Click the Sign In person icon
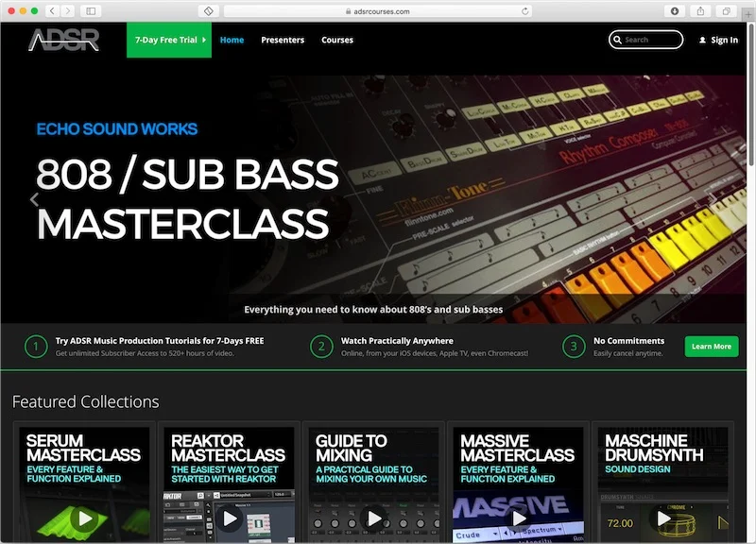 pos(702,40)
